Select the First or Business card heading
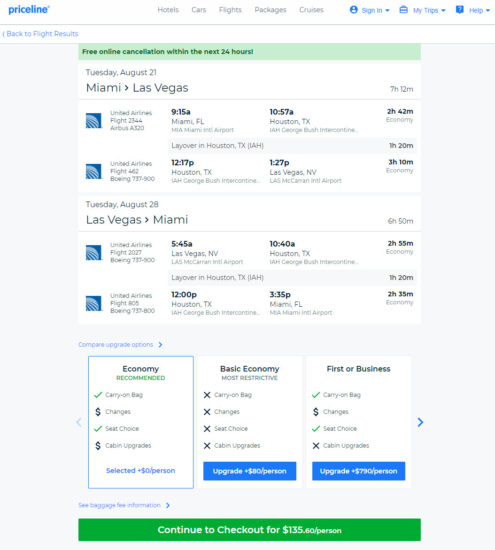This screenshot has width=495, height=550. pos(359,369)
